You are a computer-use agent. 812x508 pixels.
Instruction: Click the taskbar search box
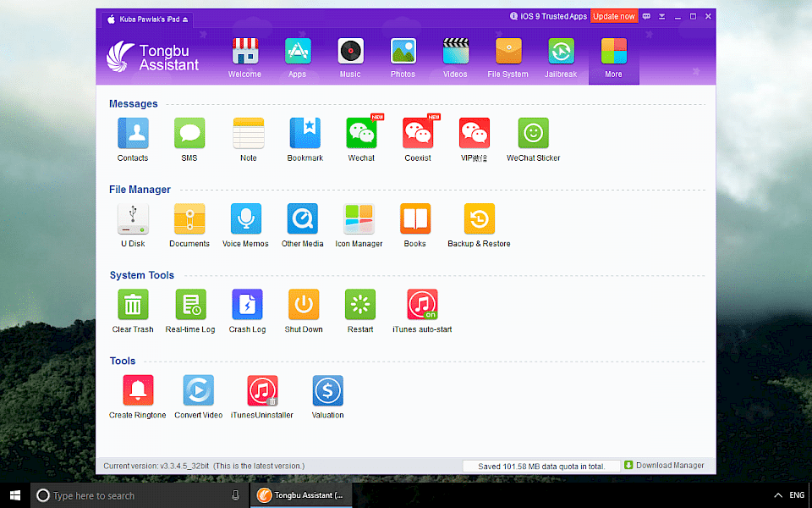point(140,495)
